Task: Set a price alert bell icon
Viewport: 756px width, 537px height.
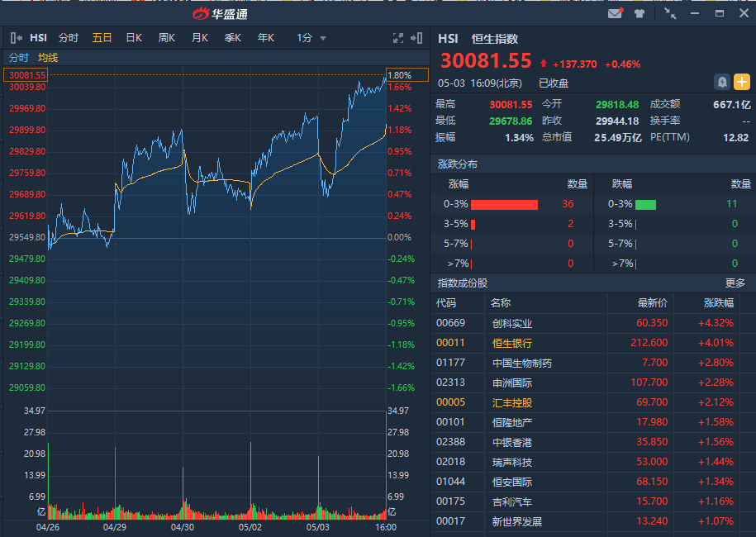Action: (x=722, y=82)
